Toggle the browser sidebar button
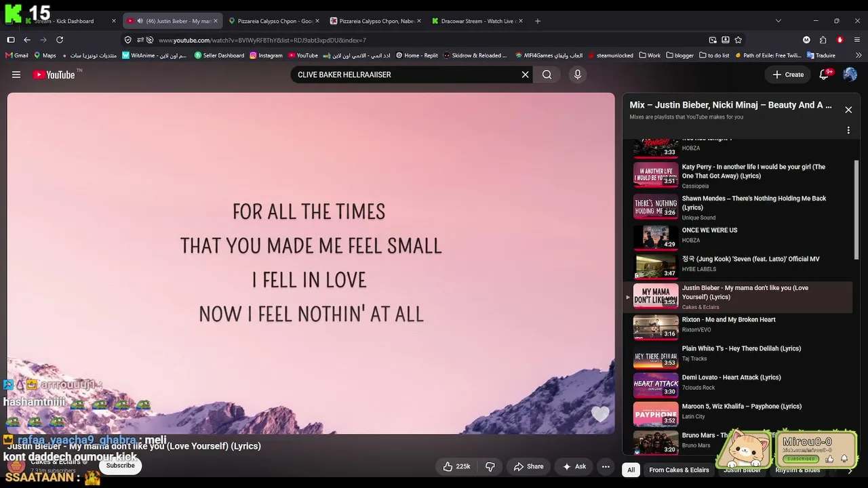Image resolution: width=868 pixels, height=488 pixels. [x=11, y=40]
